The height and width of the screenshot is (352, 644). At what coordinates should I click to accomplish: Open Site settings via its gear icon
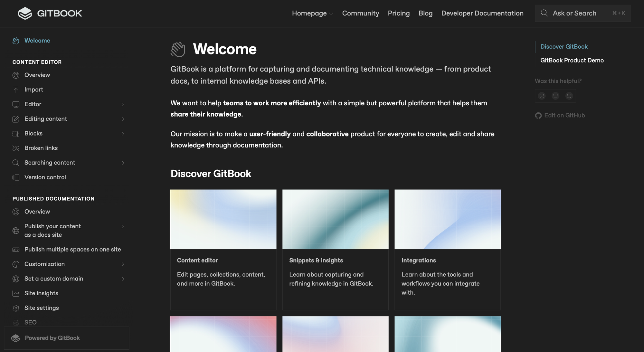[16, 308]
